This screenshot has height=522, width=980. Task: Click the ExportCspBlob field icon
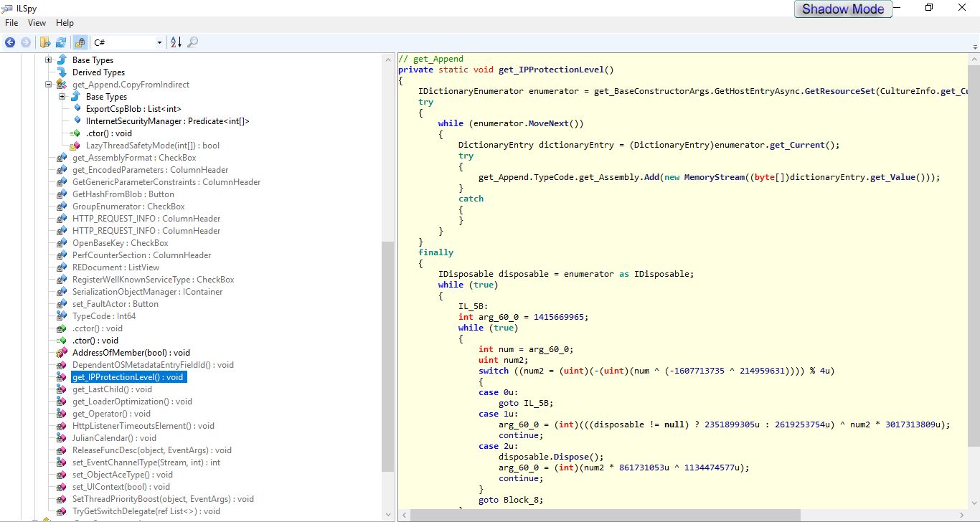tap(76, 109)
